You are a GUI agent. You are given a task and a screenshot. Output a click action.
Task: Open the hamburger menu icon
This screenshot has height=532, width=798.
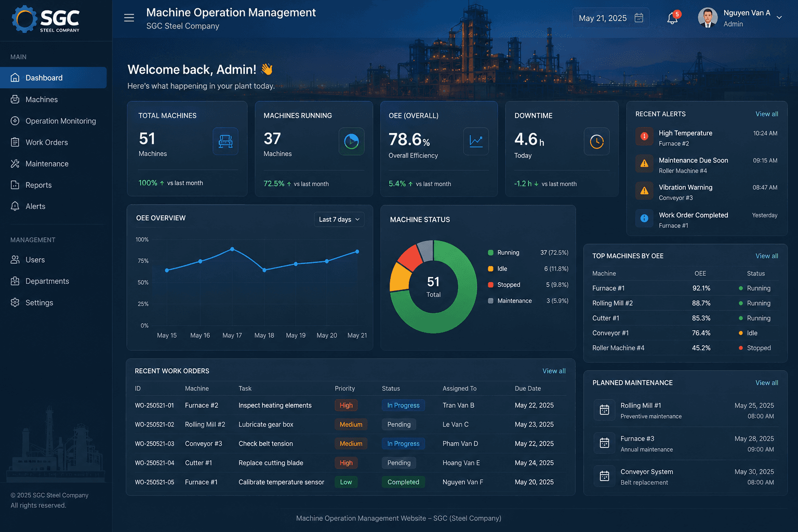129,18
